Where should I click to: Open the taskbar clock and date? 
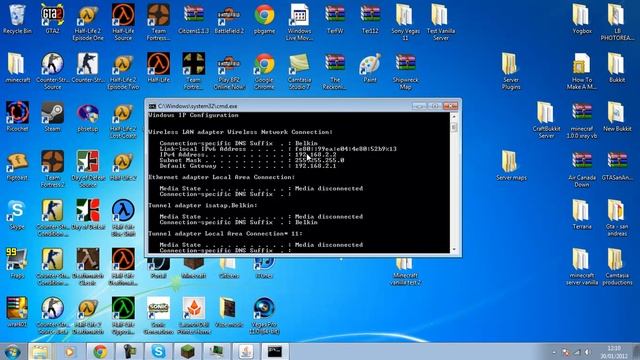613,352
